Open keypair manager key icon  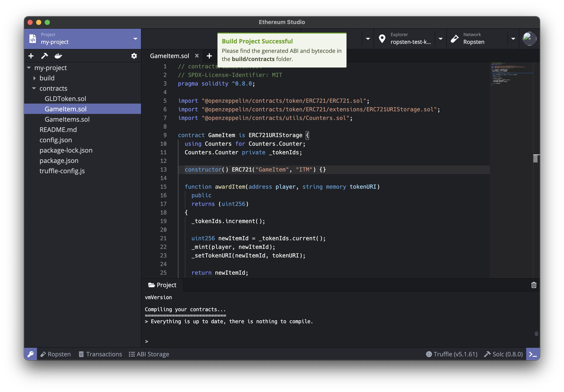coord(31,354)
